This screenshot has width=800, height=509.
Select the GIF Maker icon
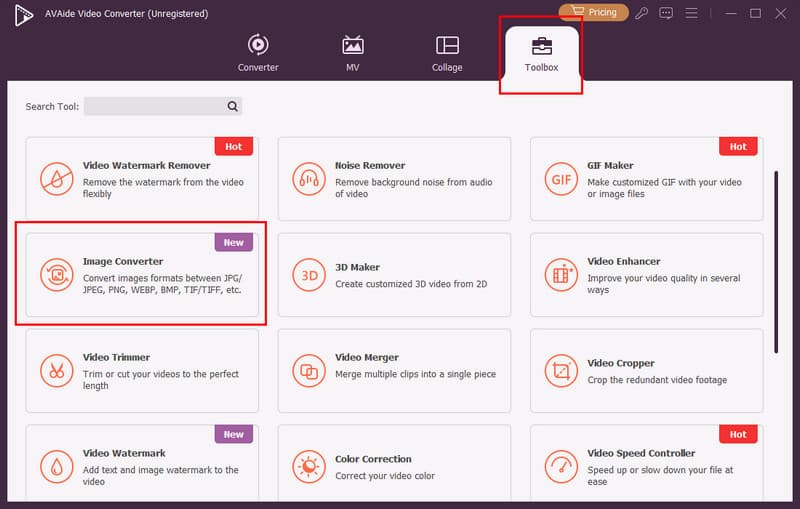click(561, 180)
